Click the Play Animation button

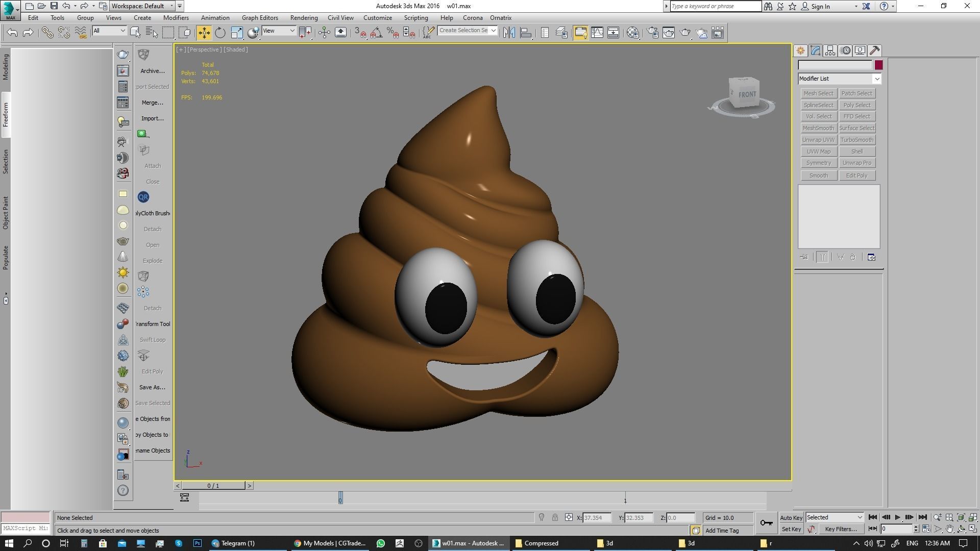pos(898,517)
